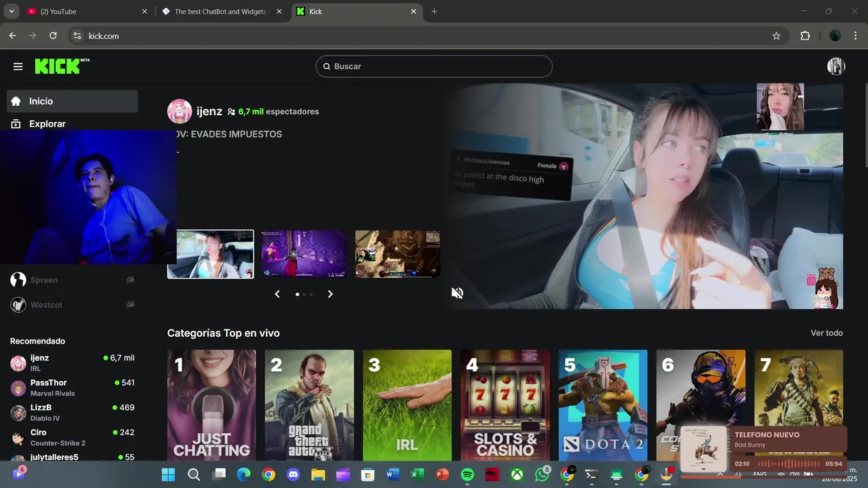Open Windows Start menu
This screenshot has height=488, width=868.
click(168, 474)
